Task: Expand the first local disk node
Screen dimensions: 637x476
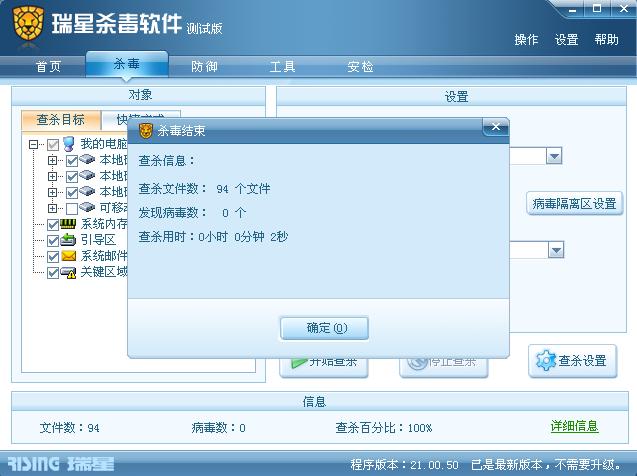Action: coord(52,160)
